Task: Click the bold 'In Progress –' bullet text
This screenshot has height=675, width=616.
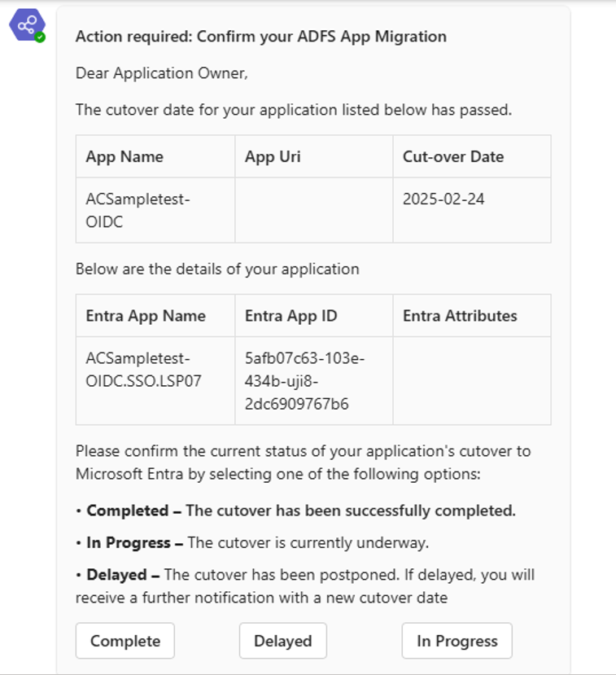Action: click(134, 543)
